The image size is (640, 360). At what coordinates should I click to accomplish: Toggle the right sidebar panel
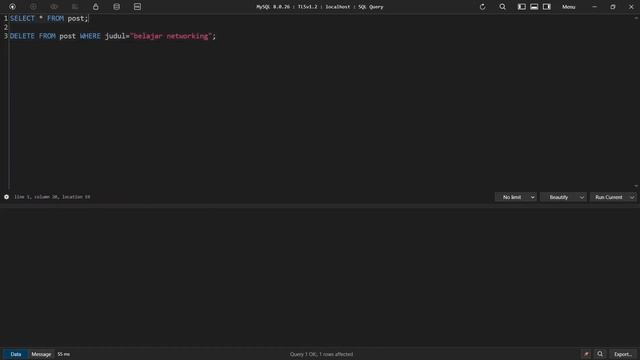pos(547,7)
